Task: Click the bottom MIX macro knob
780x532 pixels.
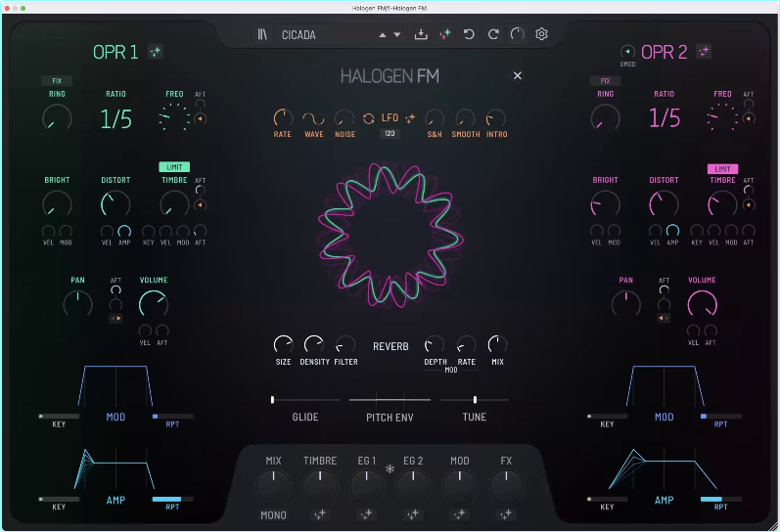Action: point(273,486)
